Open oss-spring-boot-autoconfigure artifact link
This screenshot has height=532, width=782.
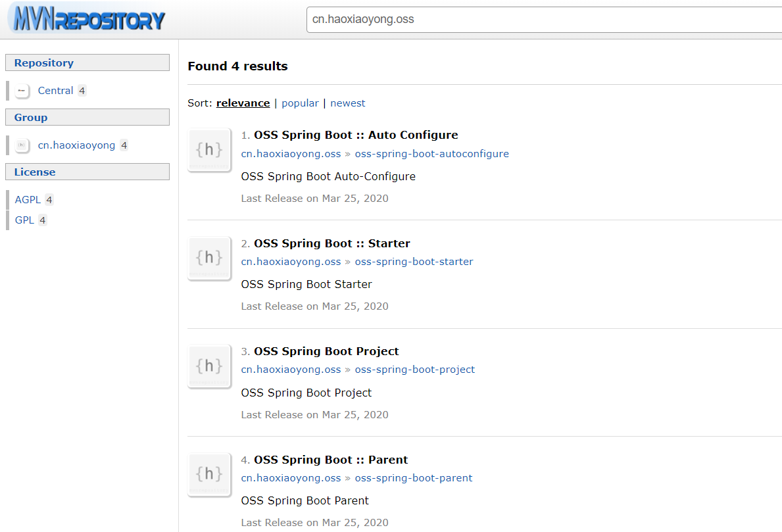coord(432,154)
